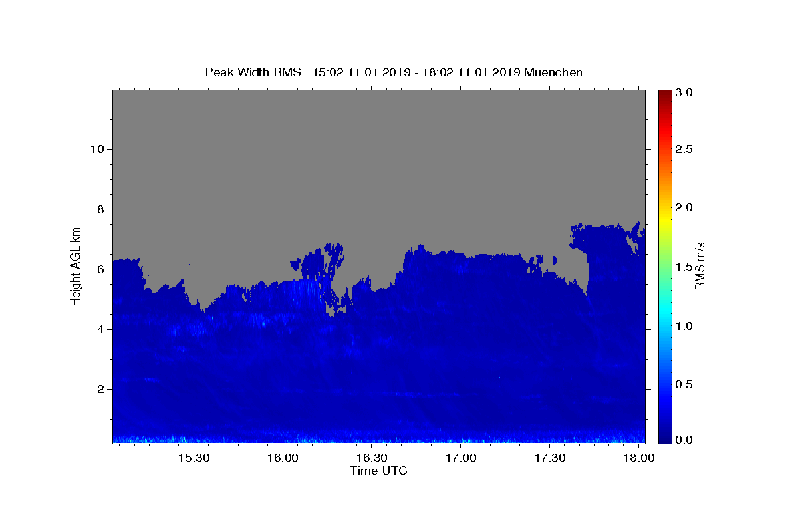The image size is (798, 532).
Task: Click the 'Muenchen' station name in title
Action: pyautogui.click(x=553, y=72)
